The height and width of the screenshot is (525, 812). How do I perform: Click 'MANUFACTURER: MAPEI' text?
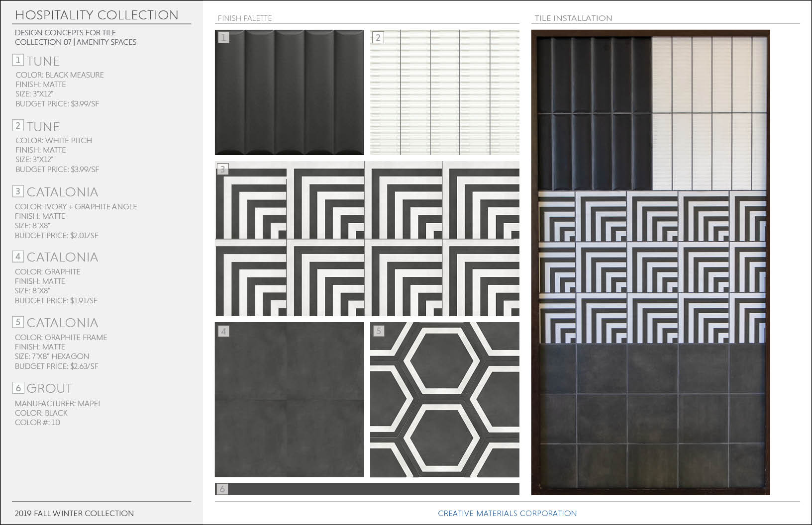point(57,404)
